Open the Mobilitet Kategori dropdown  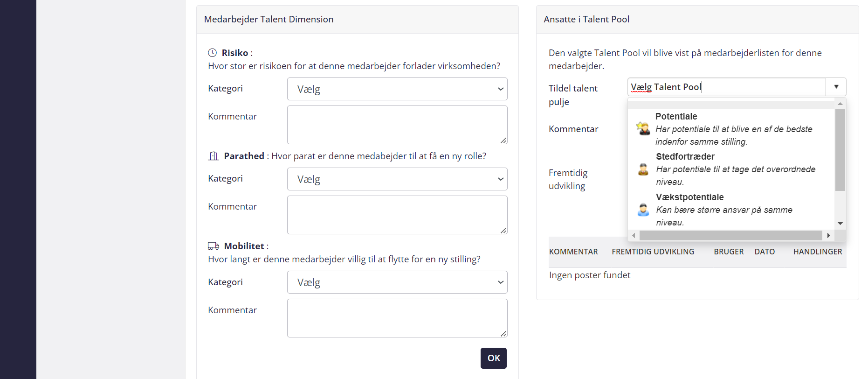click(397, 282)
